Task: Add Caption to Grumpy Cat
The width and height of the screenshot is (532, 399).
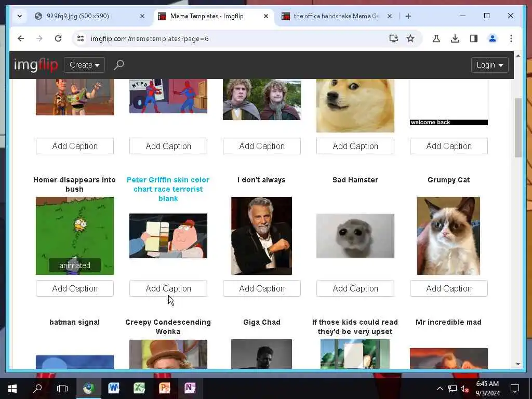Action: click(x=449, y=288)
